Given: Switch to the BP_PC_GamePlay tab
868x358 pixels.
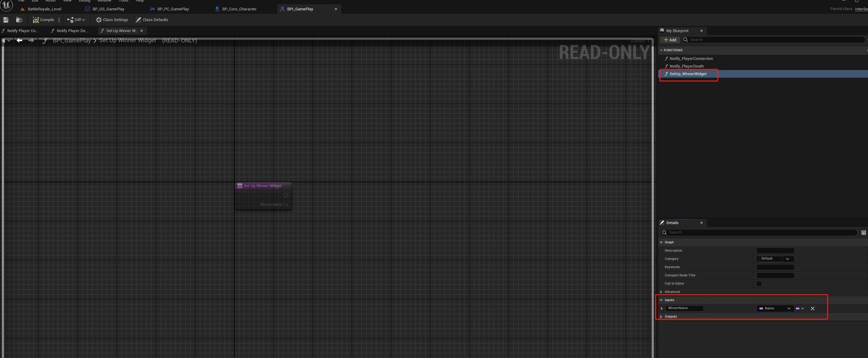Looking at the screenshot, I should pos(173,9).
